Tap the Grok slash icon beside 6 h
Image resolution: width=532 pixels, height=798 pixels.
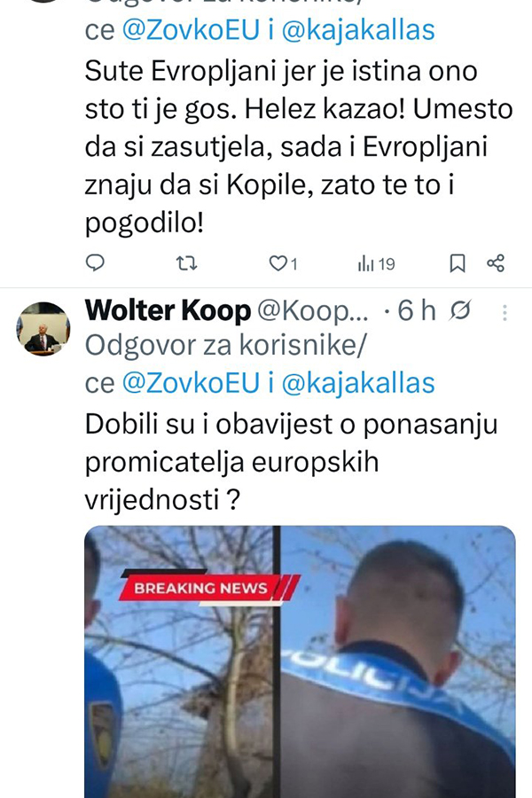[x=459, y=310]
